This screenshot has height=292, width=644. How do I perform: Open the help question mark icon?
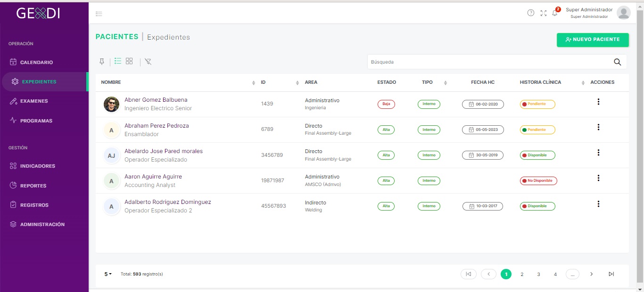pyautogui.click(x=531, y=13)
